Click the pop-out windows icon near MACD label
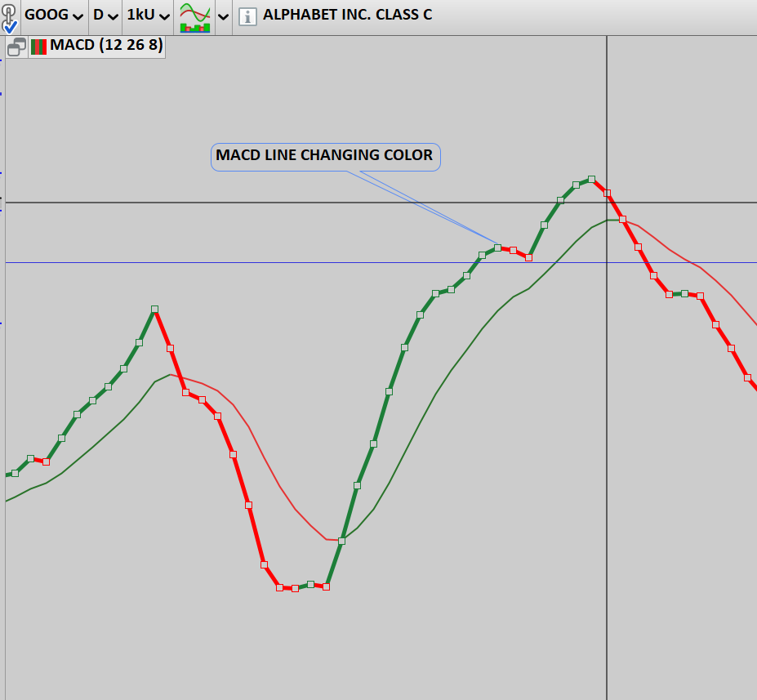 coord(14,47)
